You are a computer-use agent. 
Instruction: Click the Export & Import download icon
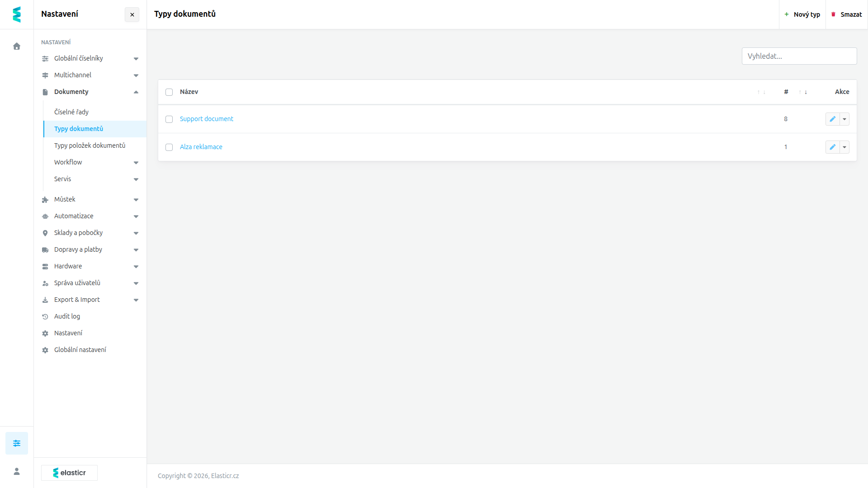click(45, 300)
